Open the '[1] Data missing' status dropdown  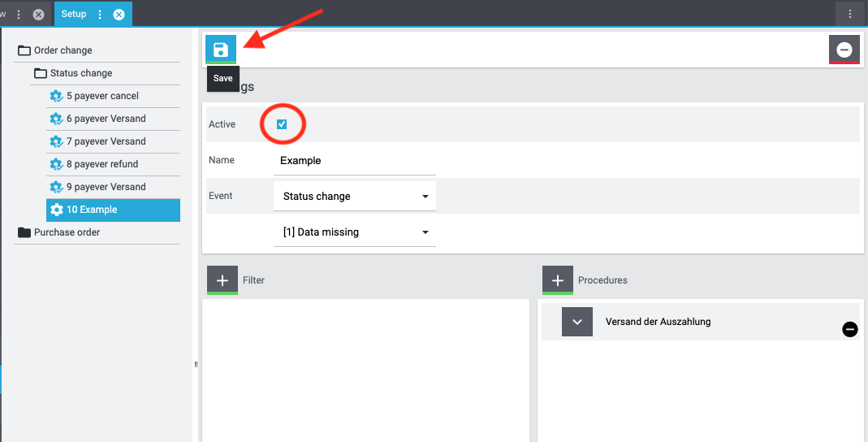pos(354,232)
